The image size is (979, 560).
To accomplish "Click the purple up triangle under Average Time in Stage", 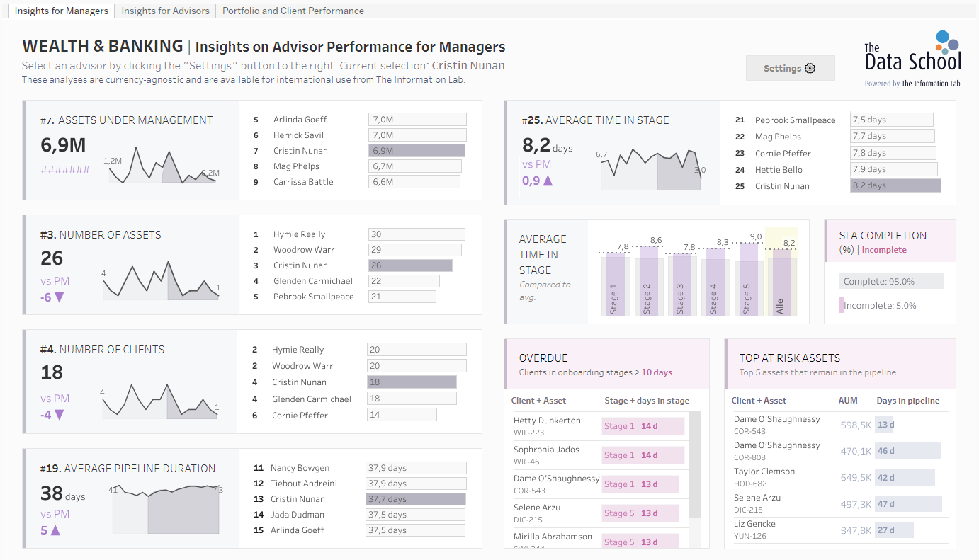I will (x=548, y=181).
